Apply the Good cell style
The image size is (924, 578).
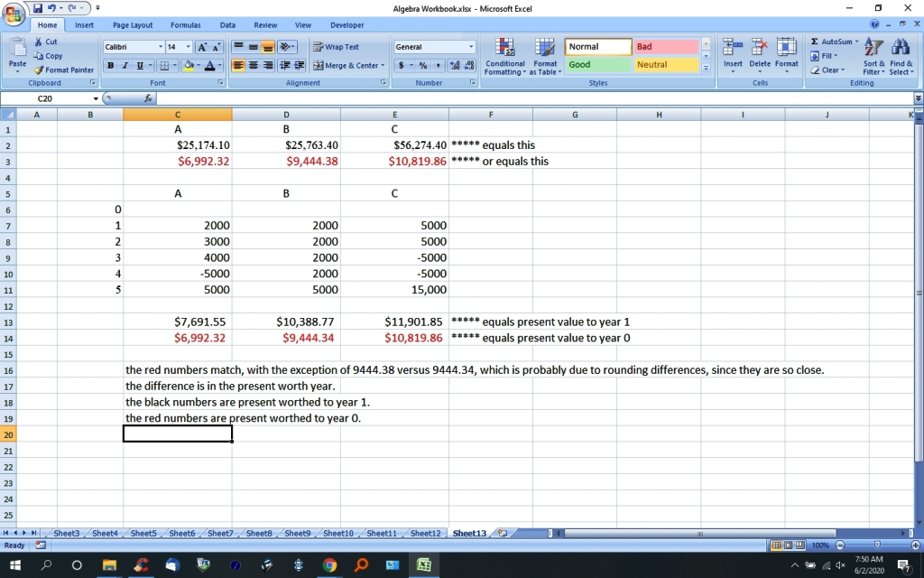598,65
